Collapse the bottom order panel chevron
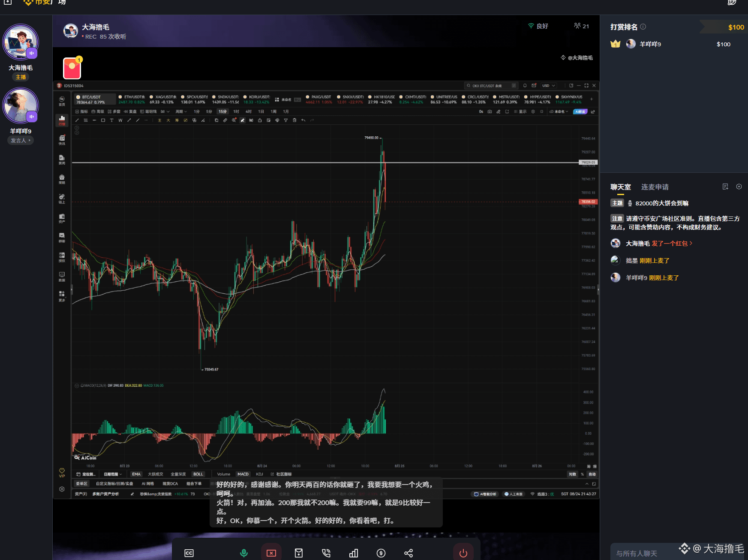The height and width of the screenshot is (560, 748). tap(587, 484)
